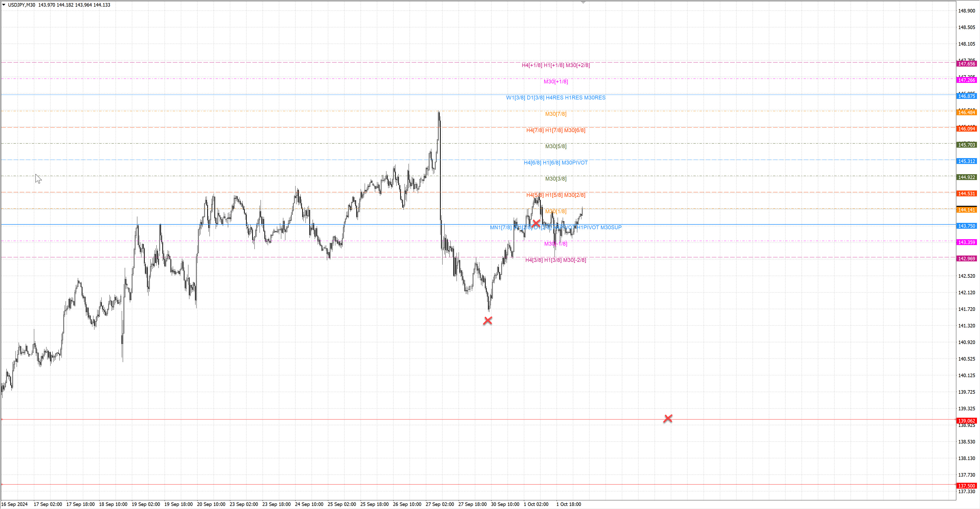Screen dimensions: 980x509
Task: Click the red X marker near the 143.750 pivot line
Action: coord(536,223)
